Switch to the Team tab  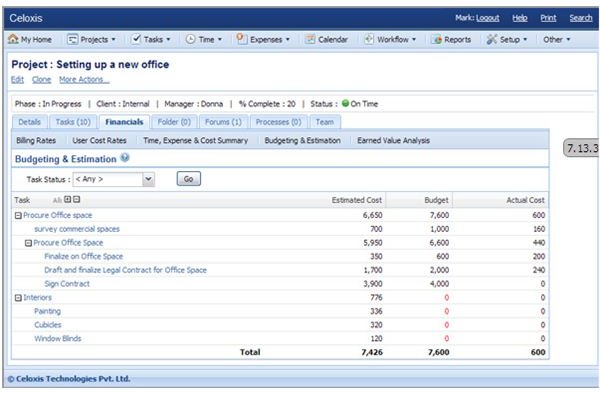(x=325, y=122)
